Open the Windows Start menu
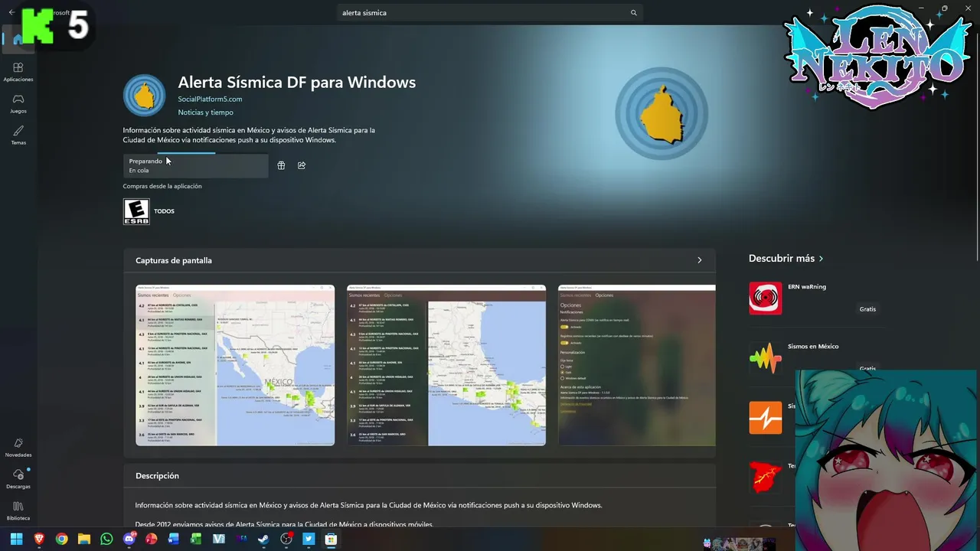The height and width of the screenshot is (551, 980). point(16,539)
